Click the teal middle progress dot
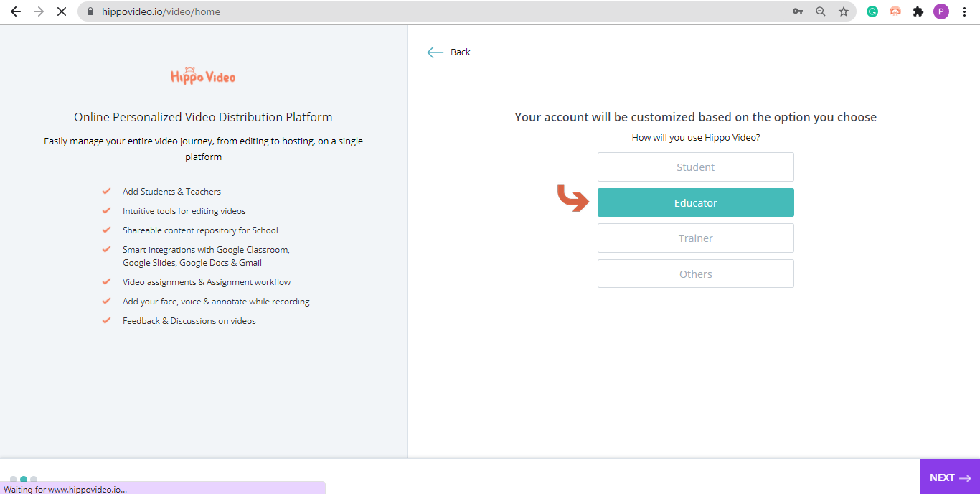The width and height of the screenshot is (980, 494). pyautogui.click(x=24, y=479)
